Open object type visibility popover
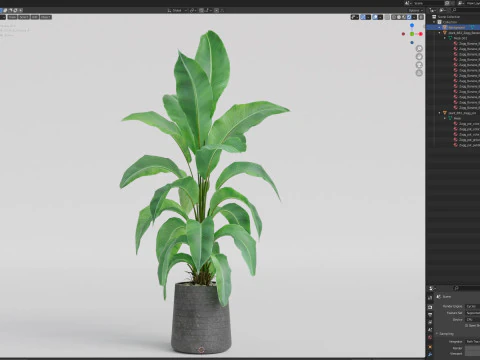The image size is (480, 360). (x=355, y=17)
